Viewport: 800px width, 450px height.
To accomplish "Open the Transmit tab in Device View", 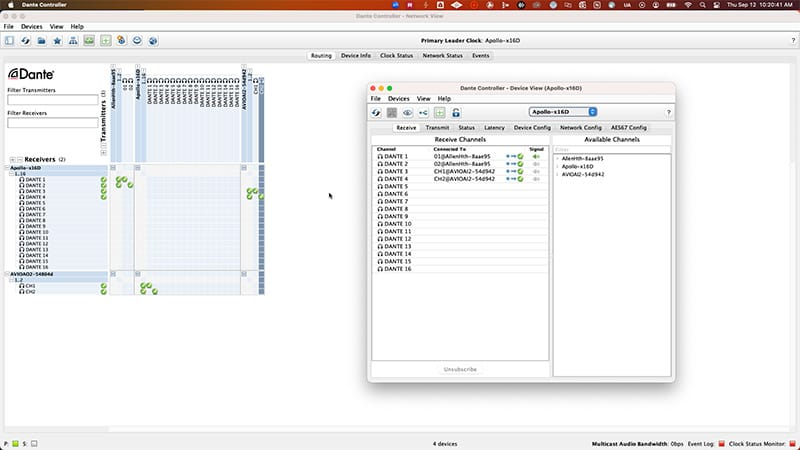I will click(x=437, y=128).
